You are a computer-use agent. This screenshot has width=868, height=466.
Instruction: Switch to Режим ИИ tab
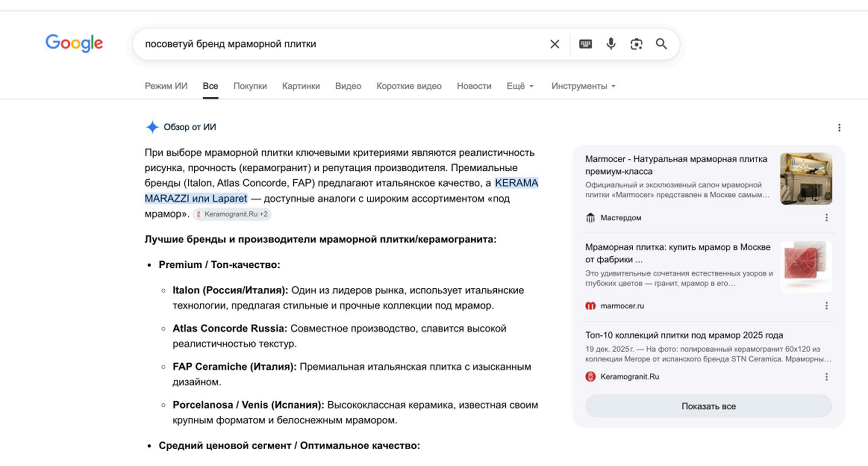coord(166,86)
